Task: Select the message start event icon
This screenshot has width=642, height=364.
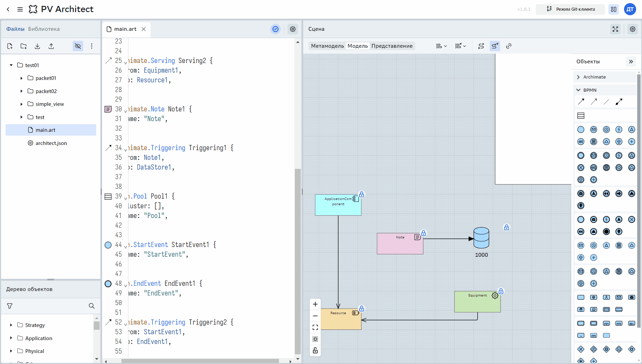Action: [x=594, y=129]
